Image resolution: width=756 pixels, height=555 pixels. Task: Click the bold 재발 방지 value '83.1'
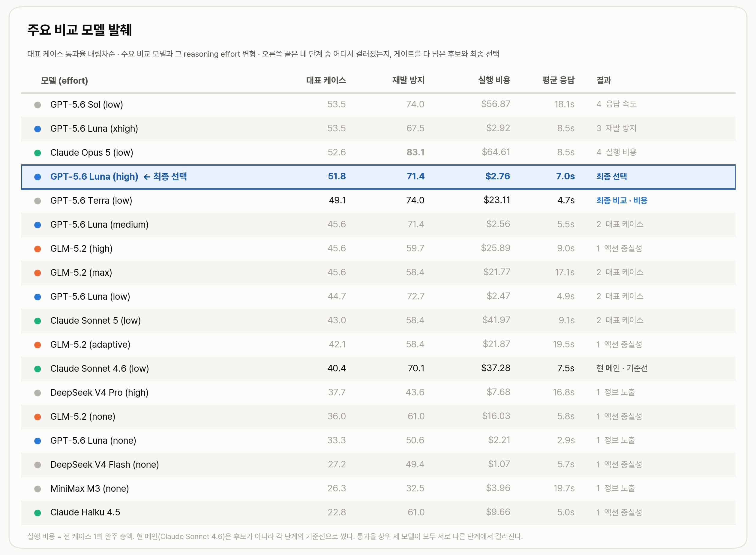[x=415, y=152]
